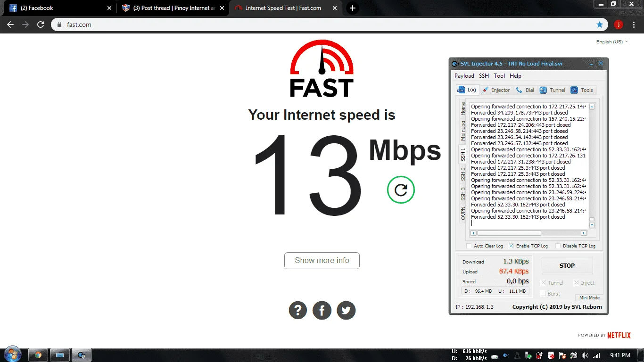Click the log scroll-down arrow
644x362 pixels.
[592, 225]
